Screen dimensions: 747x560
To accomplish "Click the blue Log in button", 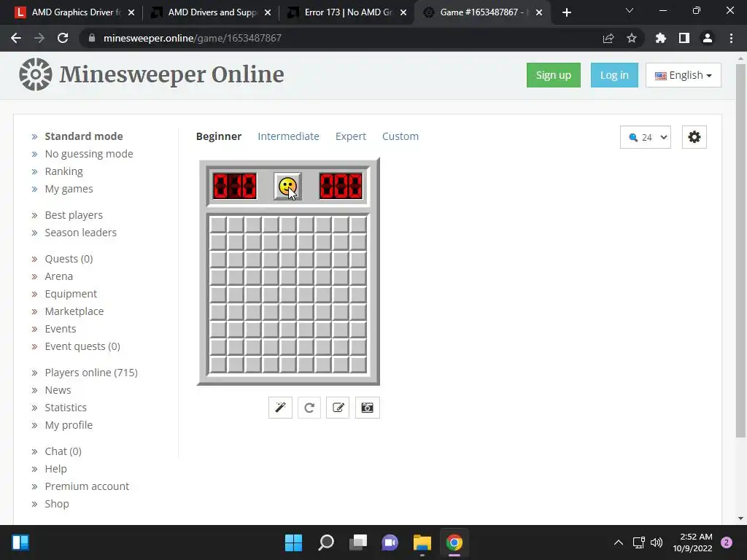I will pyautogui.click(x=614, y=75).
